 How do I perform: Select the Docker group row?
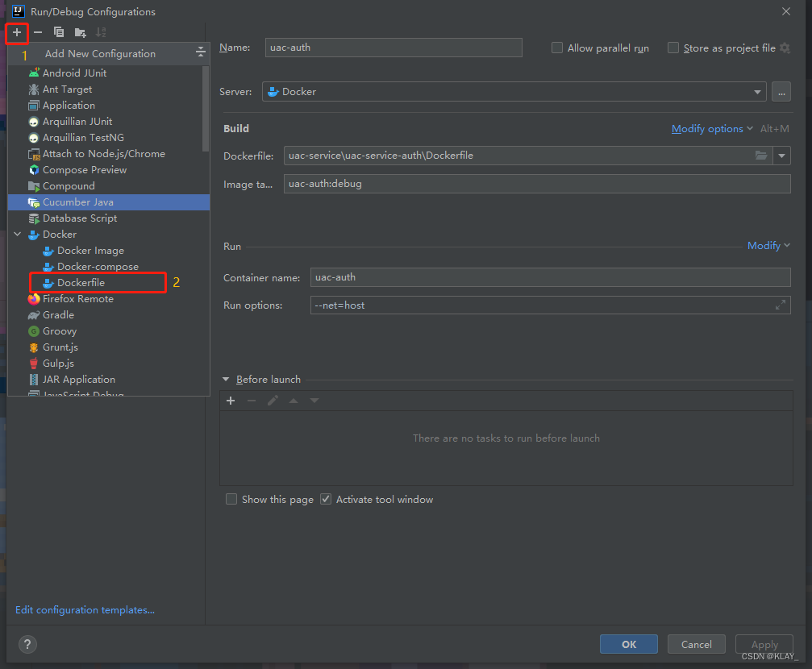coord(109,234)
